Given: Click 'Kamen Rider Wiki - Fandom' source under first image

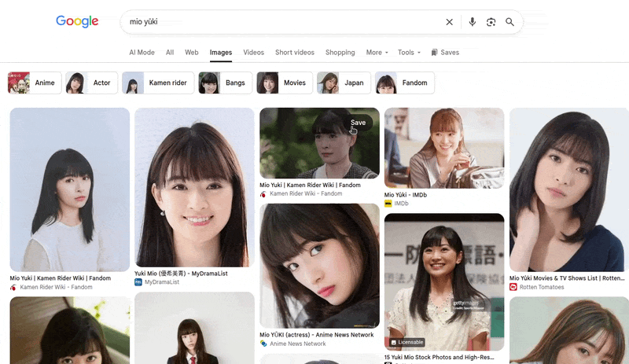Looking at the screenshot, I should pyautogui.click(x=56, y=287).
